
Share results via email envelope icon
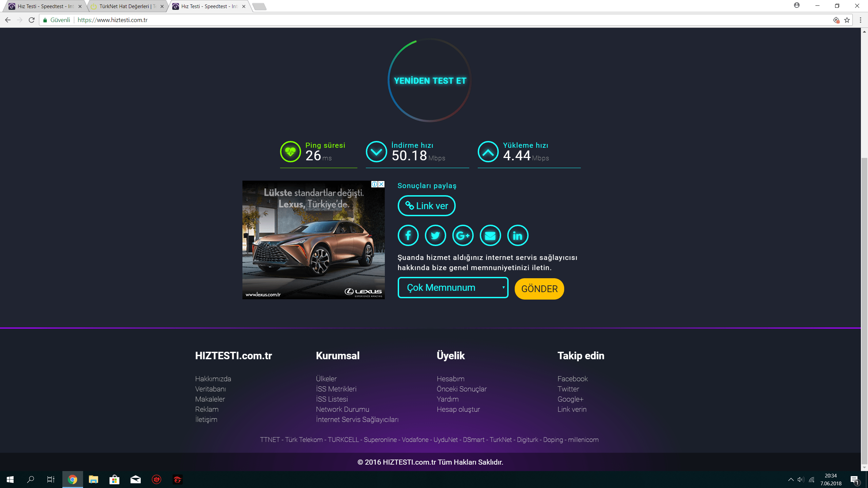[490, 235]
